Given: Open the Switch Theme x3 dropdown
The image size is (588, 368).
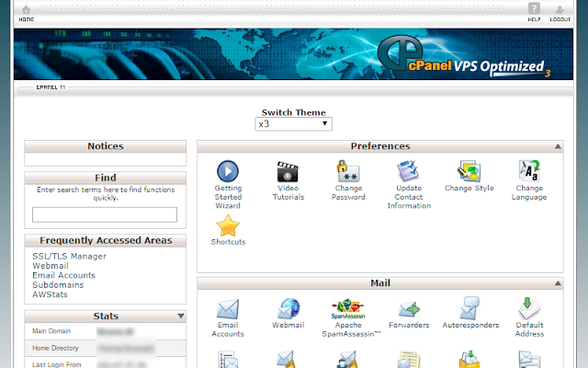Looking at the screenshot, I should (293, 124).
